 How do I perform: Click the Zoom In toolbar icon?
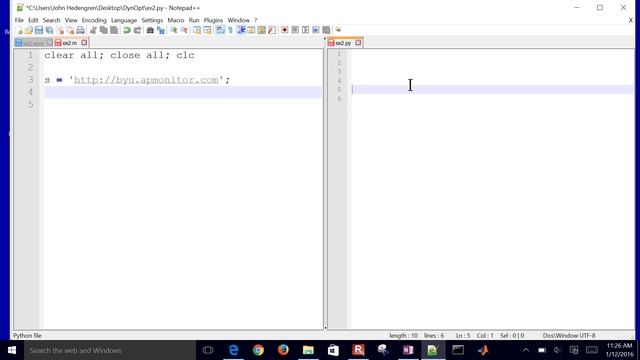[174, 30]
